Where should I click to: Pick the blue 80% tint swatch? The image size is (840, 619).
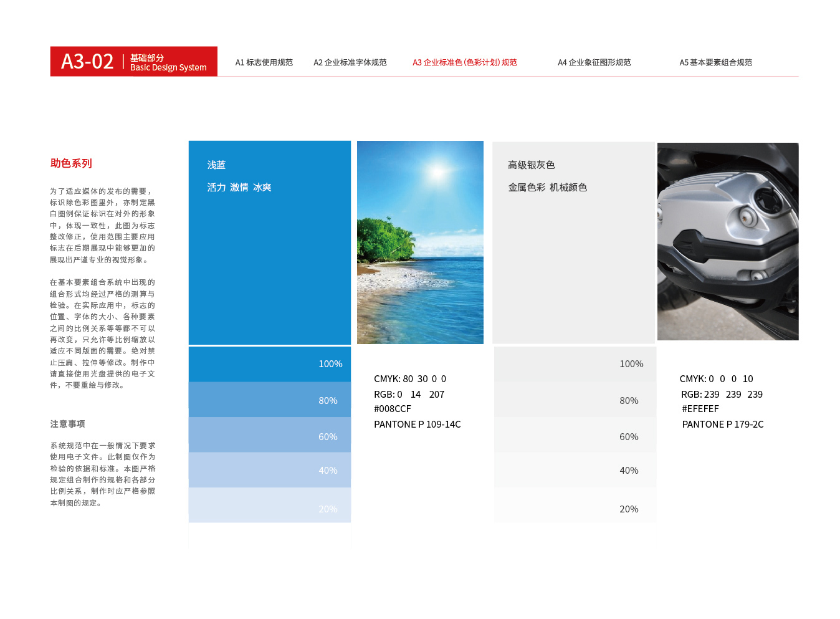[270, 400]
